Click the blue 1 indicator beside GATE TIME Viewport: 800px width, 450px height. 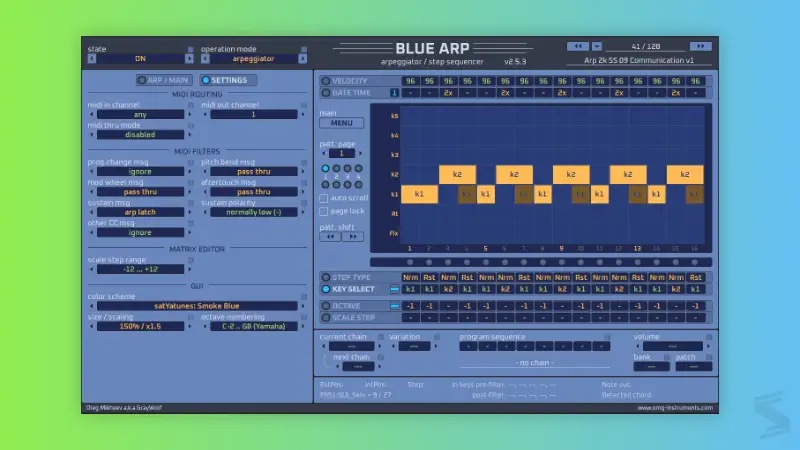394,93
